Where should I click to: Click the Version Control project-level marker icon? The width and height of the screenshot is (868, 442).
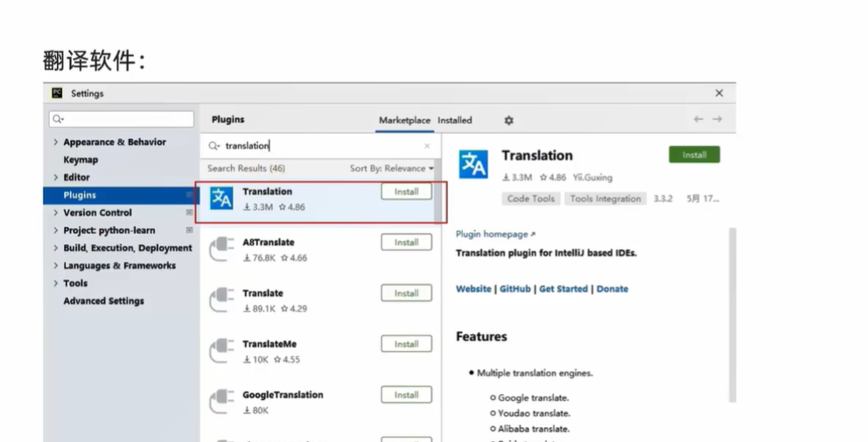tap(189, 213)
